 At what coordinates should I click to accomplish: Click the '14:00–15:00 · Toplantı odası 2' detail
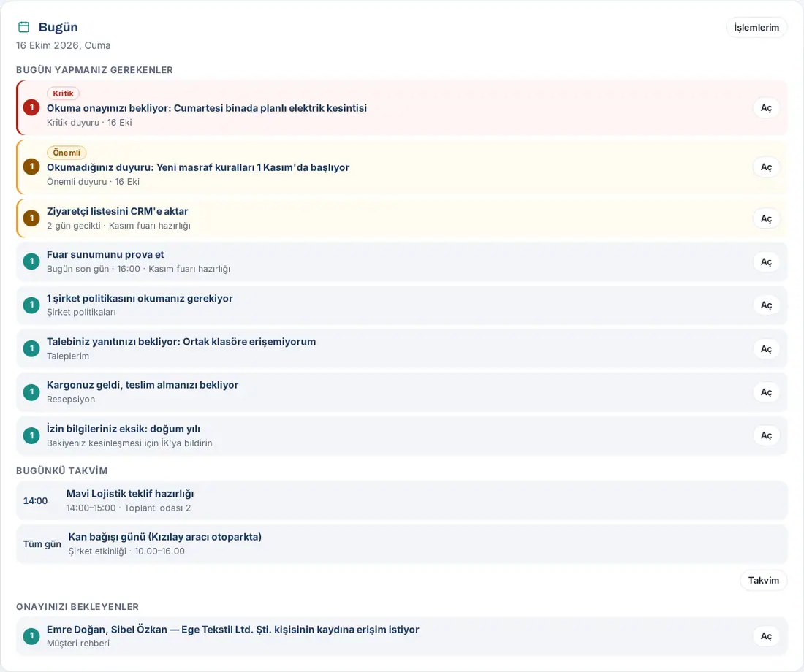pyautogui.click(x=128, y=508)
